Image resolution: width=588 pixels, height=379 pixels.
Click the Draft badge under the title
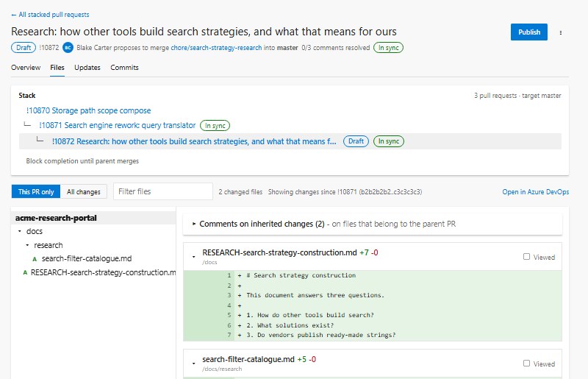click(x=24, y=48)
